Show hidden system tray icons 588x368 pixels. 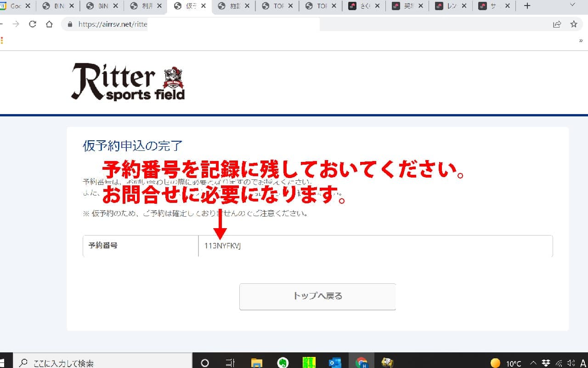pos(533,363)
